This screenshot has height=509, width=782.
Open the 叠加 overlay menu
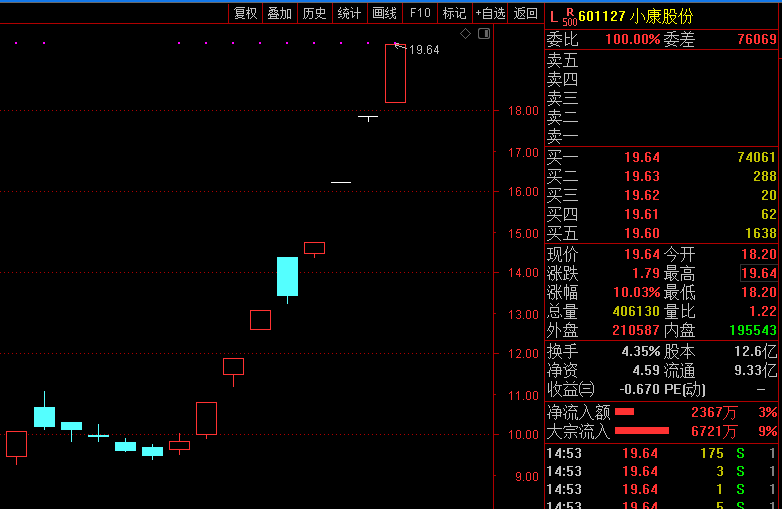pos(280,13)
